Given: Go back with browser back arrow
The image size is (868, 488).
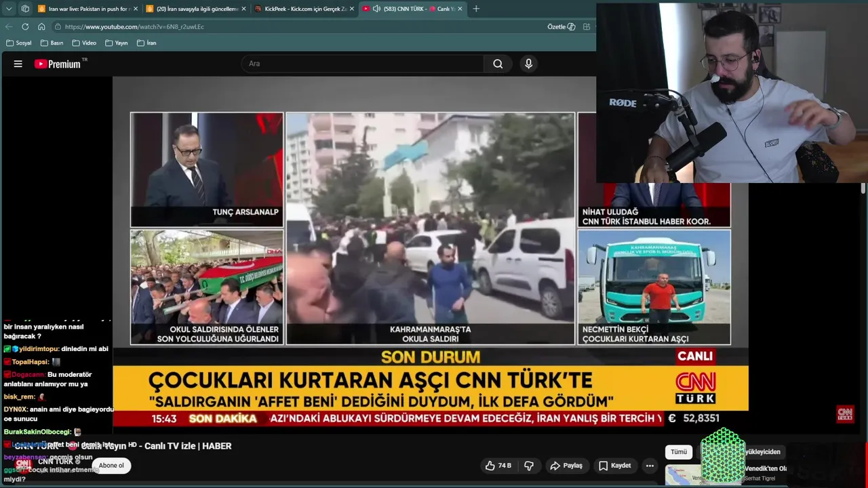Looking at the screenshot, I should pyautogui.click(x=9, y=26).
